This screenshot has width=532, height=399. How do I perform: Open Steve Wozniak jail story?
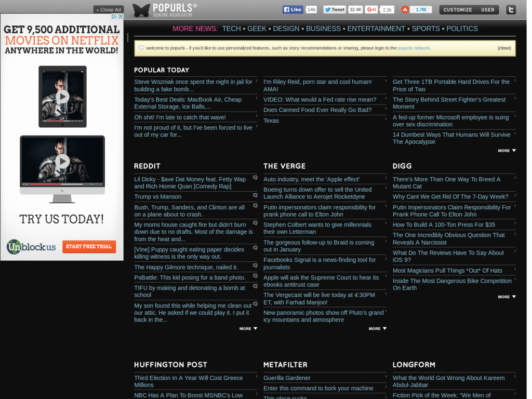193,86
